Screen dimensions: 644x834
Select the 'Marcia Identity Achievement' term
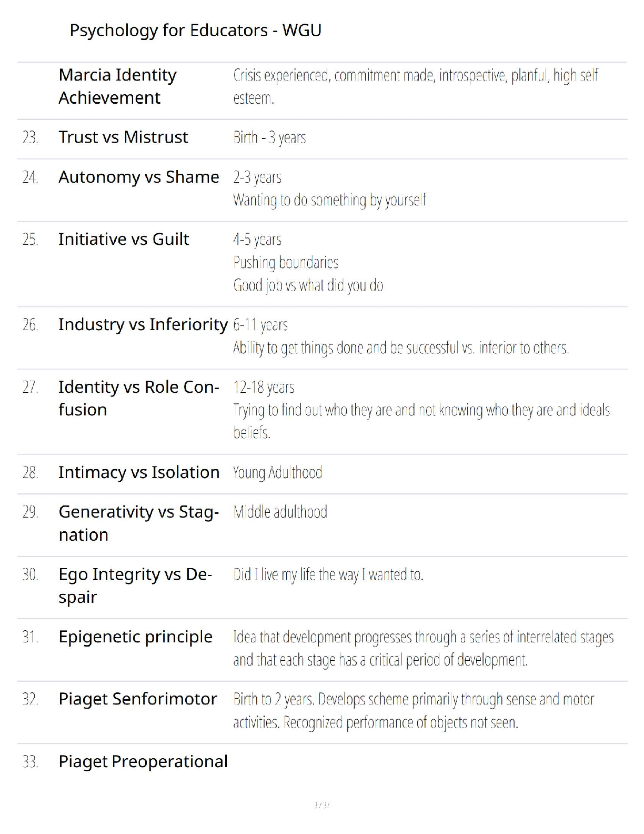point(117,86)
